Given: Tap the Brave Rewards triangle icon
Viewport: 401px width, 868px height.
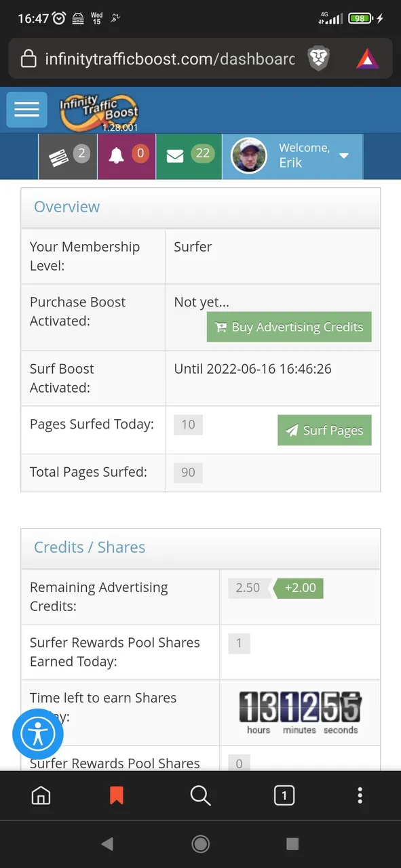Looking at the screenshot, I should coord(367,59).
